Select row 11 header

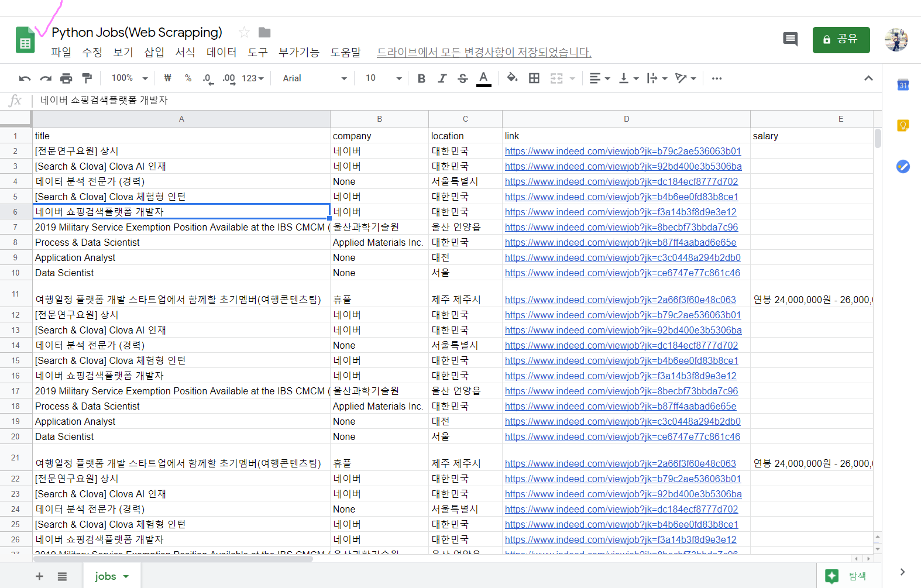(x=15, y=294)
